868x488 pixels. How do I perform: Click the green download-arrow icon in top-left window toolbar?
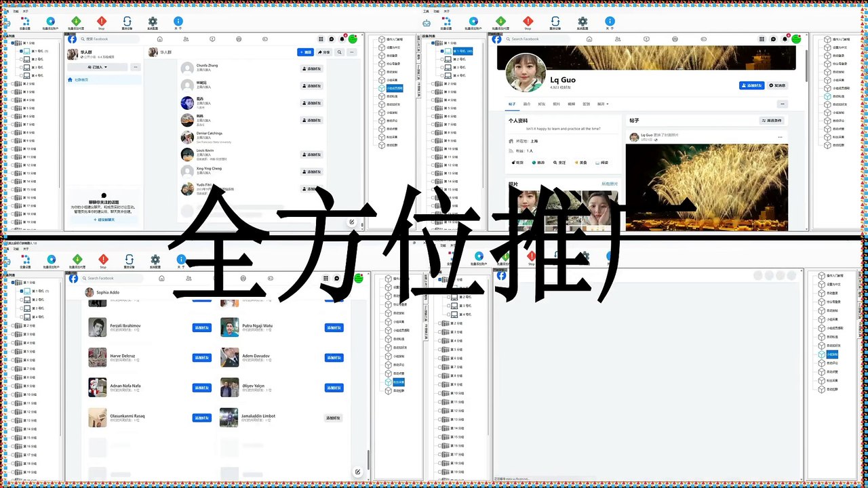pos(77,21)
